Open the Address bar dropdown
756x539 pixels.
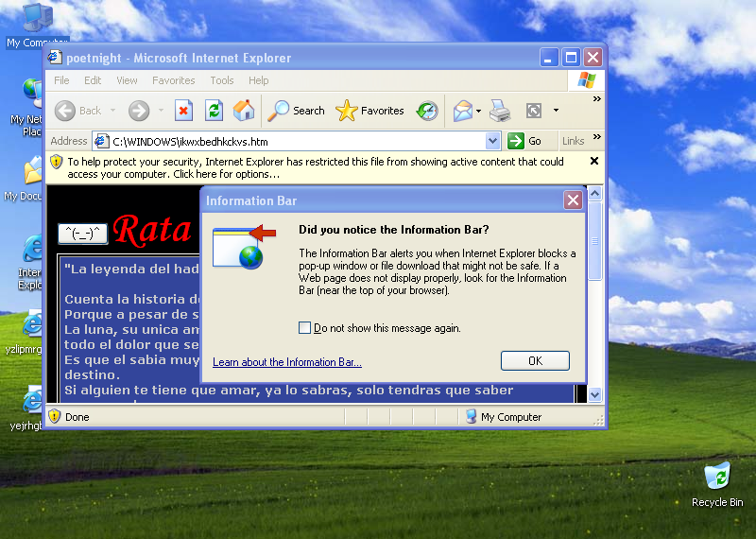[492, 142]
